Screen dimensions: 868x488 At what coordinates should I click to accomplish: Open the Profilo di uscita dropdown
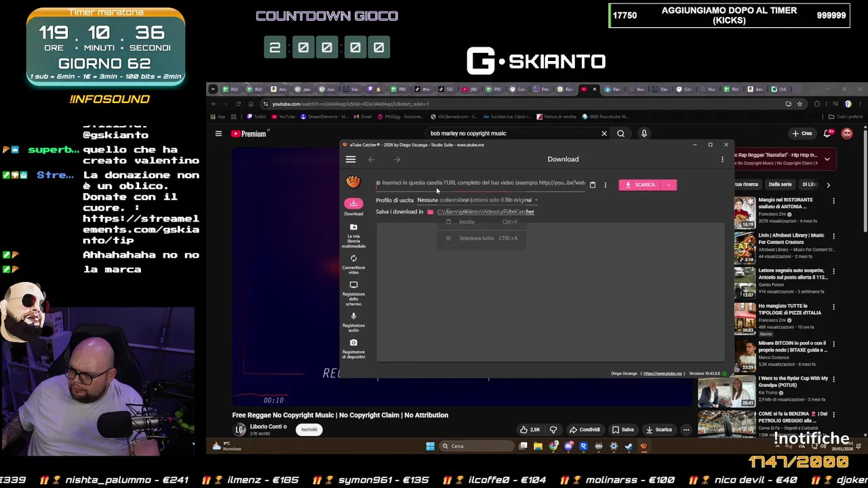pyautogui.click(x=477, y=200)
